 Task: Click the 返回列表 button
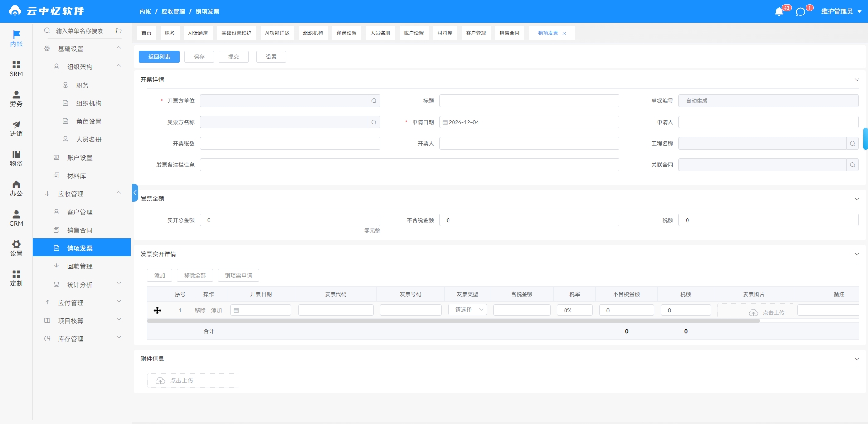159,57
